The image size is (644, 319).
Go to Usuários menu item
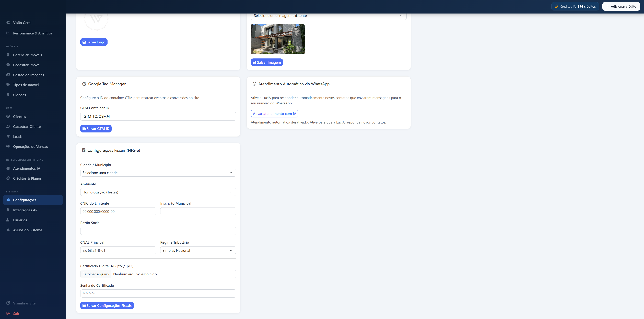click(20, 220)
